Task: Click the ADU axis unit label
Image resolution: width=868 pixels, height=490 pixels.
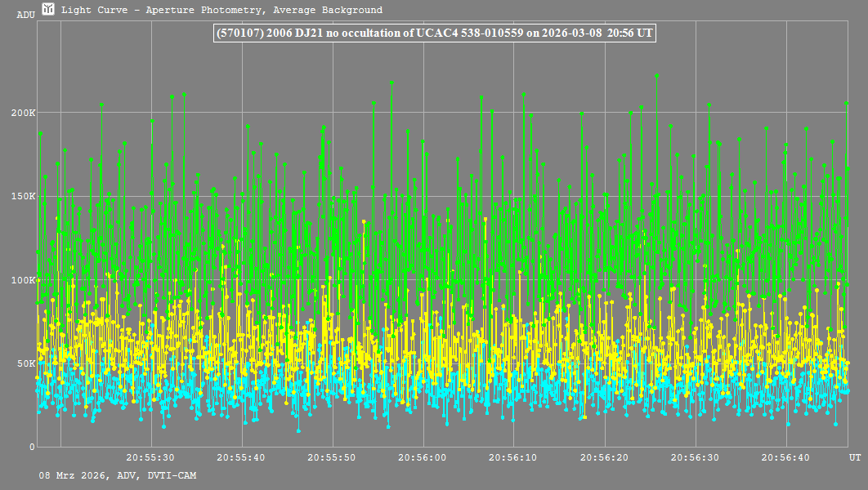Action: [25, 15]
